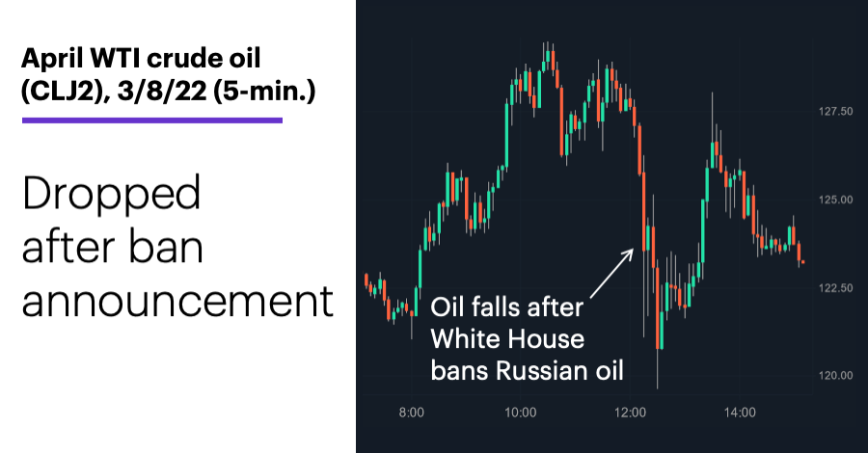Click the 14:00 time axis label

click(x=740, y=413)
